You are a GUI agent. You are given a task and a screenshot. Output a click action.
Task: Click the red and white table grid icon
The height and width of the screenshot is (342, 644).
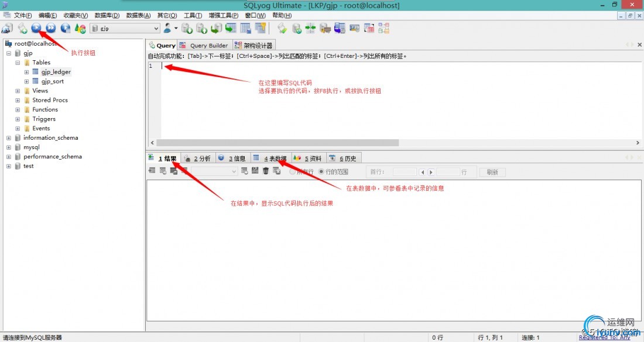[369, 28]
